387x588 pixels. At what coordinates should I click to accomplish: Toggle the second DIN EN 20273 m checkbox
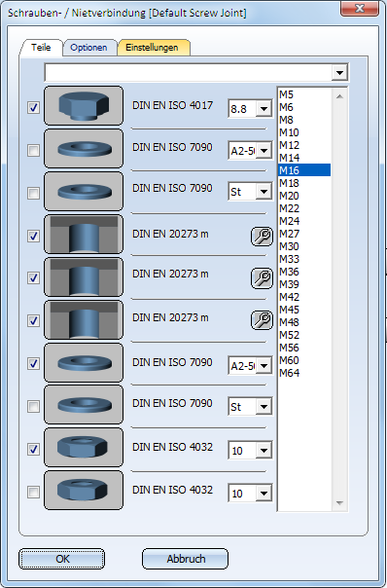(x=33, y=277)
